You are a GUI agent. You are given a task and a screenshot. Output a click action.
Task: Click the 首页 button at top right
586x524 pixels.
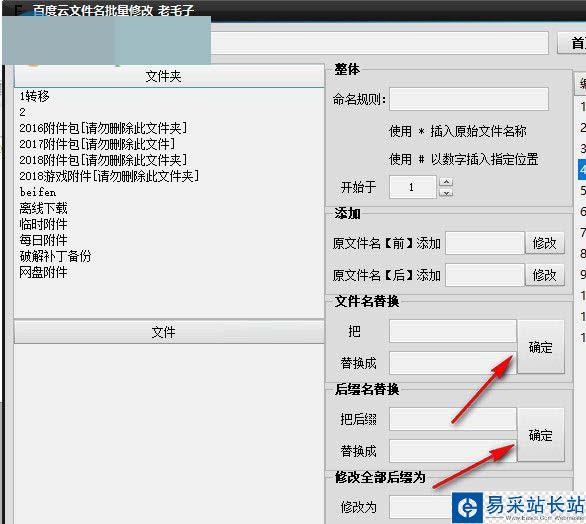click(x=572, y=43)
